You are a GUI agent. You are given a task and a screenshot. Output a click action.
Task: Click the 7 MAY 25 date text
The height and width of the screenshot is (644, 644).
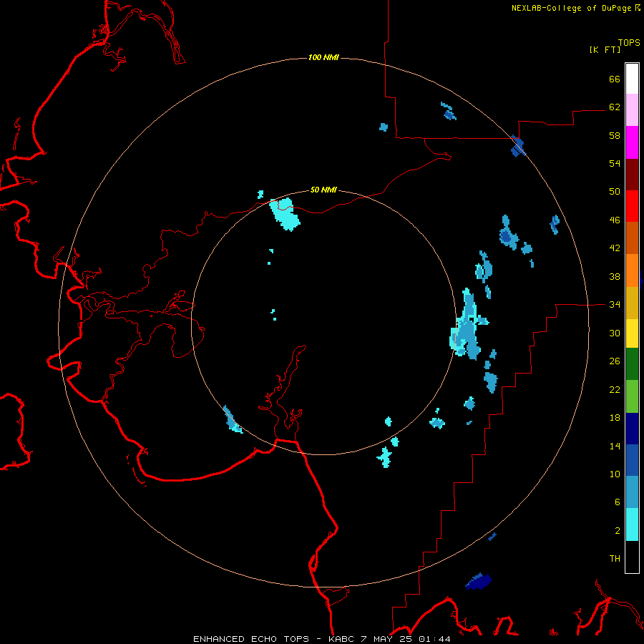point(386,639)
